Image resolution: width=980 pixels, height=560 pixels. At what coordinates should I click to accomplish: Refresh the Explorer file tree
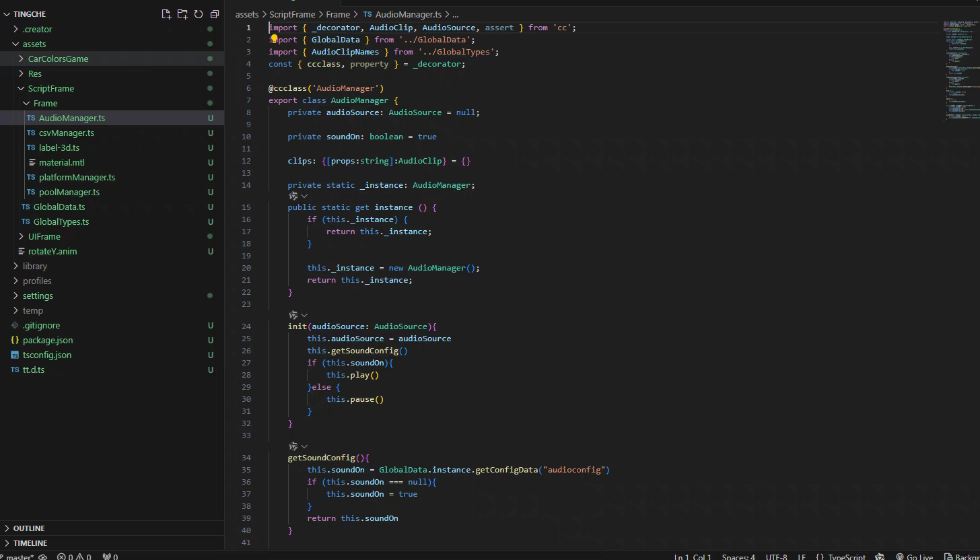click(x=199, y=14)
